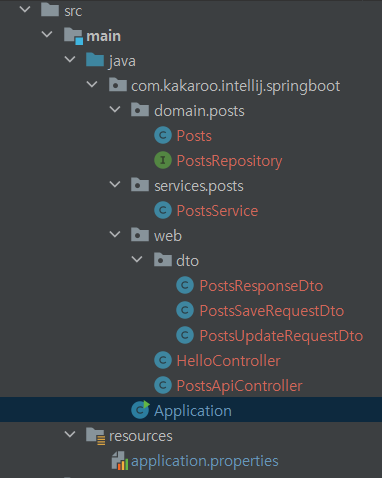
Task: Collapse the domain.posts package chevron
Action: (x=115, y=109)
